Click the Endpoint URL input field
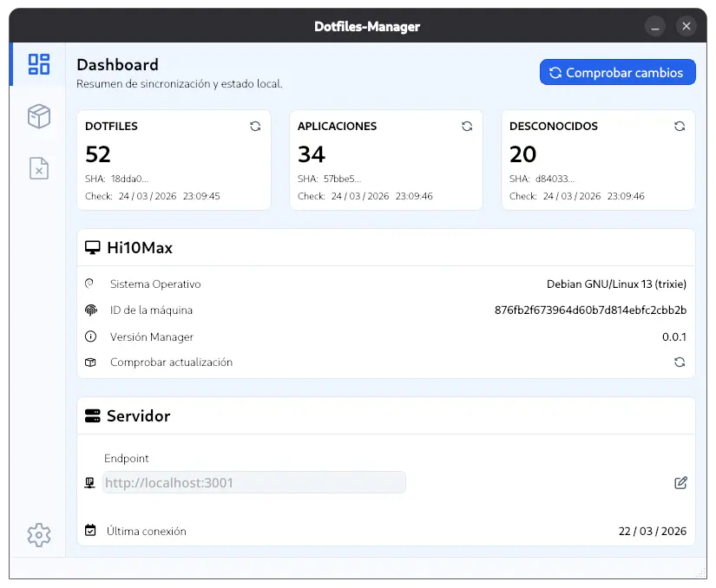 [253, 482]
